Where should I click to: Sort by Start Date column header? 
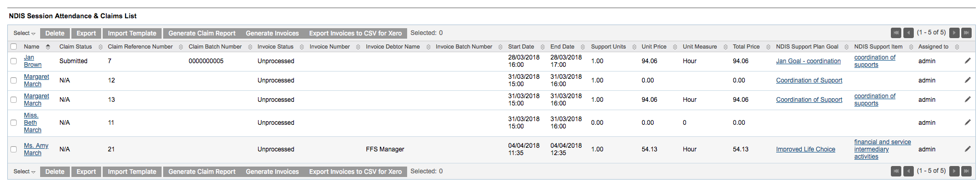[521, 46]
